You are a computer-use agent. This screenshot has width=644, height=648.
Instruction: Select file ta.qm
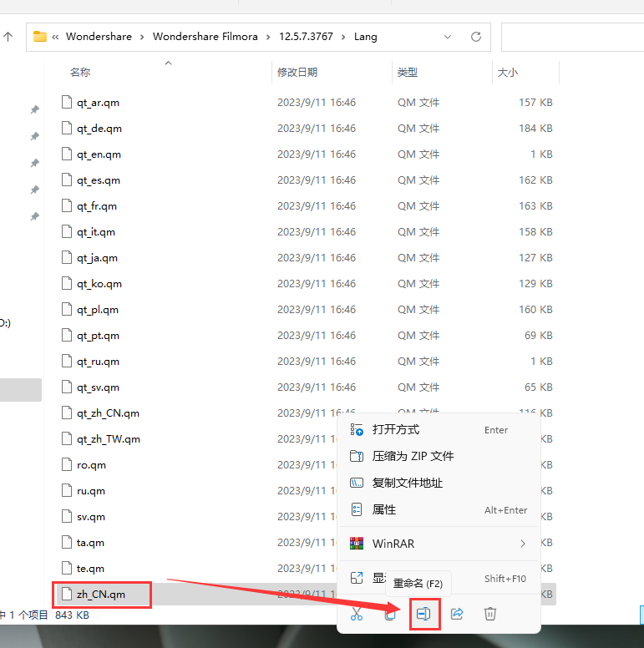coord(90,543)
